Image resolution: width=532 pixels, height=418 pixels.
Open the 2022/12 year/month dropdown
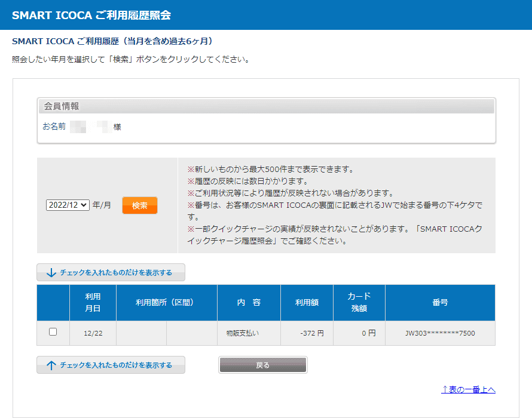tap(68, 205)
